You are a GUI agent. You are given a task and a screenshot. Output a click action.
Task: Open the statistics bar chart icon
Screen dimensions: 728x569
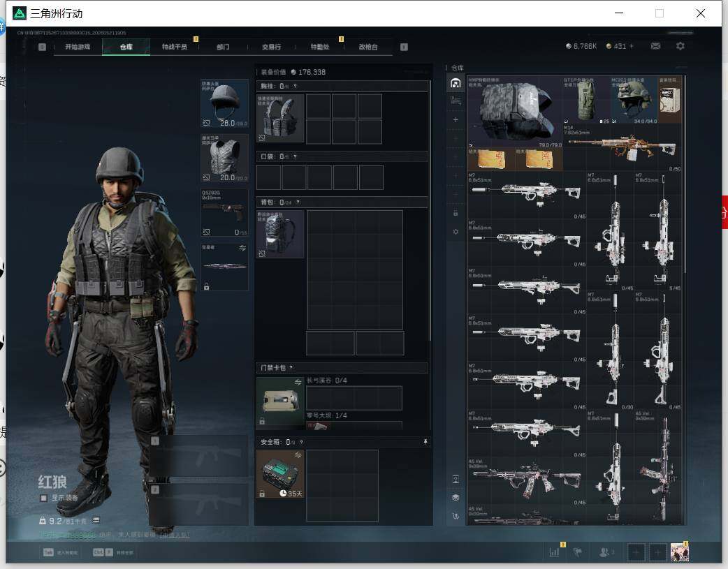click(x=554, y=552)
